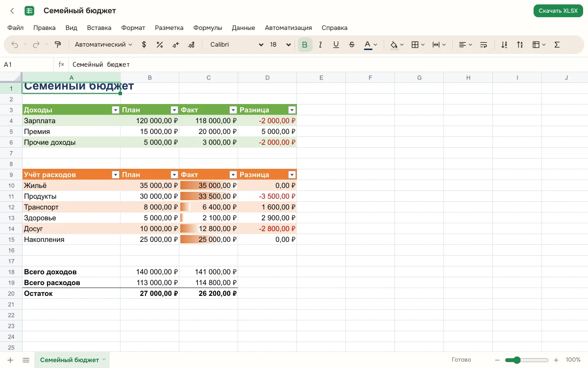Go back using the top-left arrow

click(x=12, y=11)
